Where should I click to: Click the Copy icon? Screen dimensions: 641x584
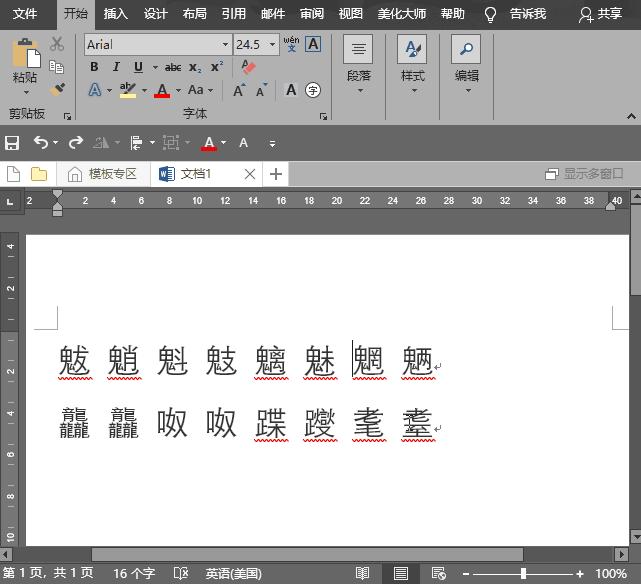tap(56, 67)
